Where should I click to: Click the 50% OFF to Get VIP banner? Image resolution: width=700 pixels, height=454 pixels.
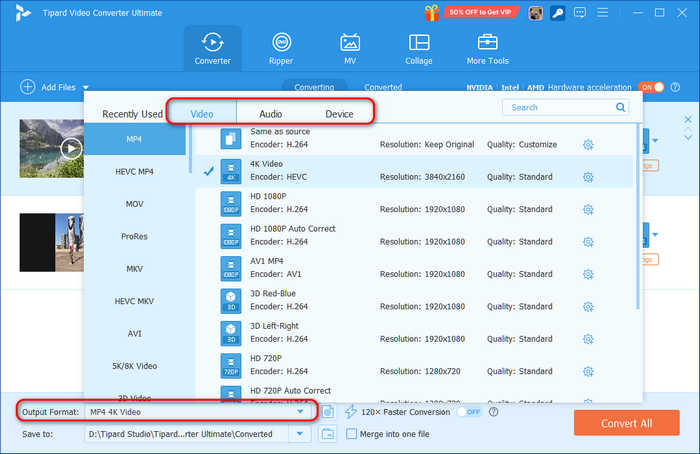pyautogui.click(x=481, y=12)
